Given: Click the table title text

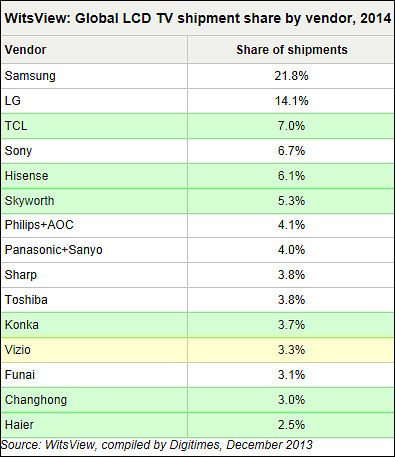Looking at the screenshot, I should click(197, 18).
